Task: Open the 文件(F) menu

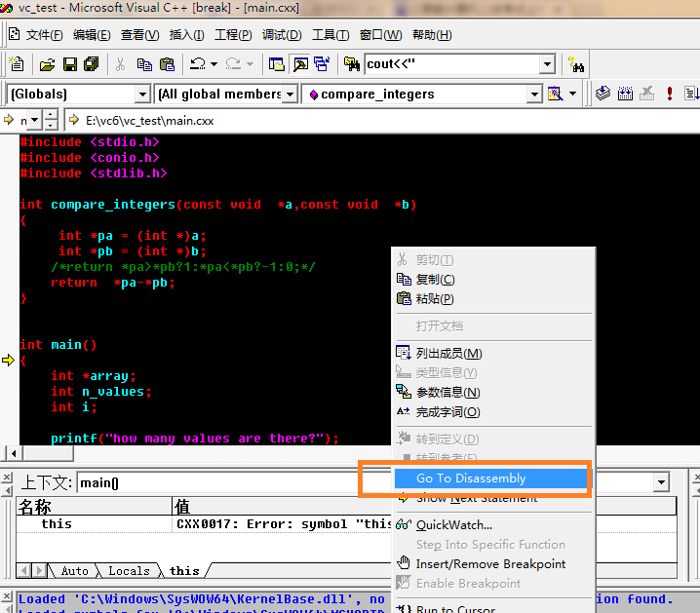Action: pyautogui.click(x=44, y=34)
